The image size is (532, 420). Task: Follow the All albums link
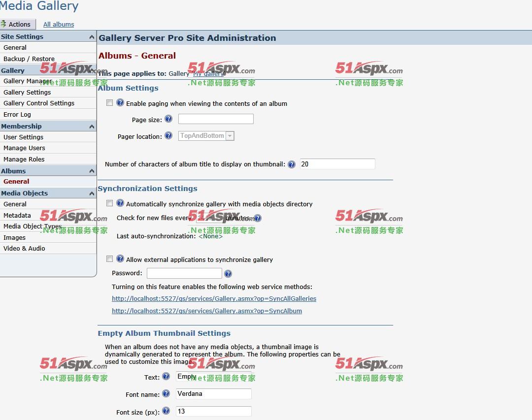(x=59, y=25)
